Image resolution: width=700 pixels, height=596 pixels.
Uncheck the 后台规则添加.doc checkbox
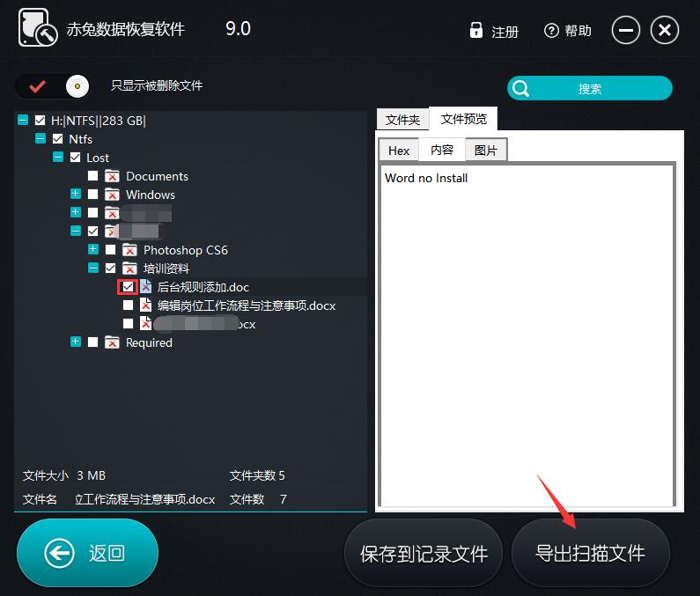tap(129, 287)
